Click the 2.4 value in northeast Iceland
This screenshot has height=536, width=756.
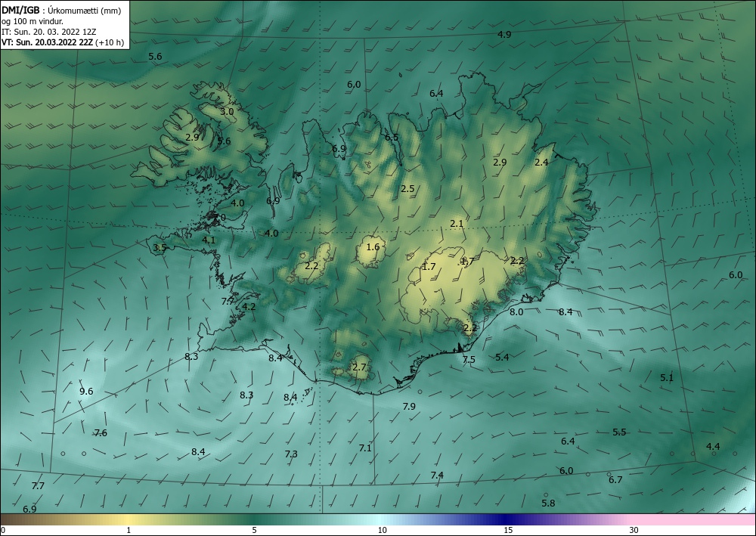click(x=541, y=163)
